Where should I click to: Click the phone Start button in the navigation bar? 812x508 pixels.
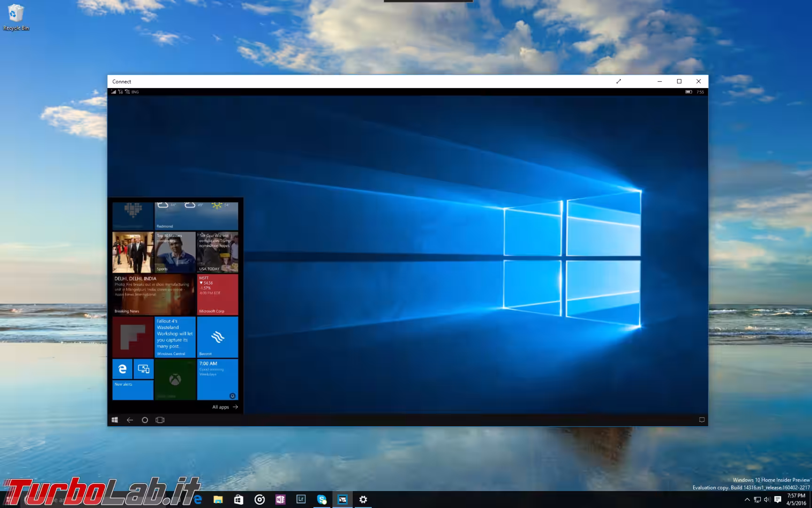[x=115, y=420]
